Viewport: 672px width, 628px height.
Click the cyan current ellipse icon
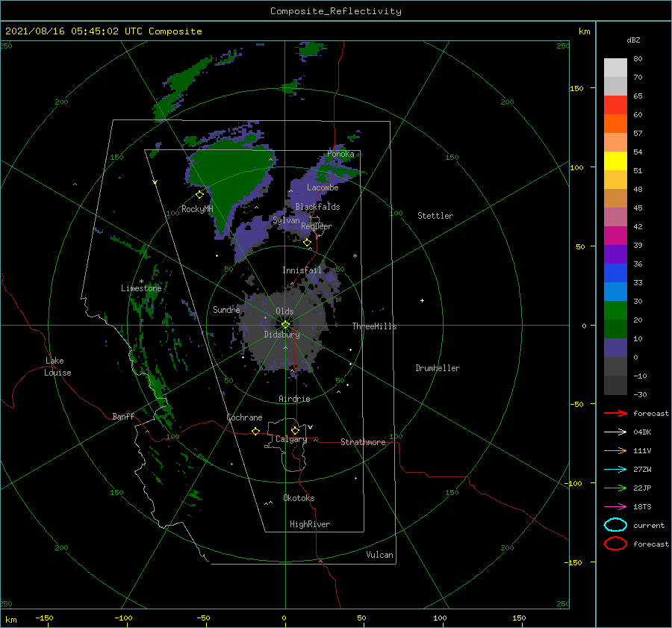(x=615, y=525)
